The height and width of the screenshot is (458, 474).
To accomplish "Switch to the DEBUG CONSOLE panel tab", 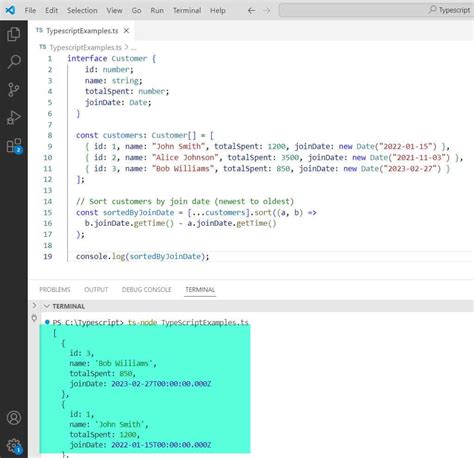I will click(147, 289).
